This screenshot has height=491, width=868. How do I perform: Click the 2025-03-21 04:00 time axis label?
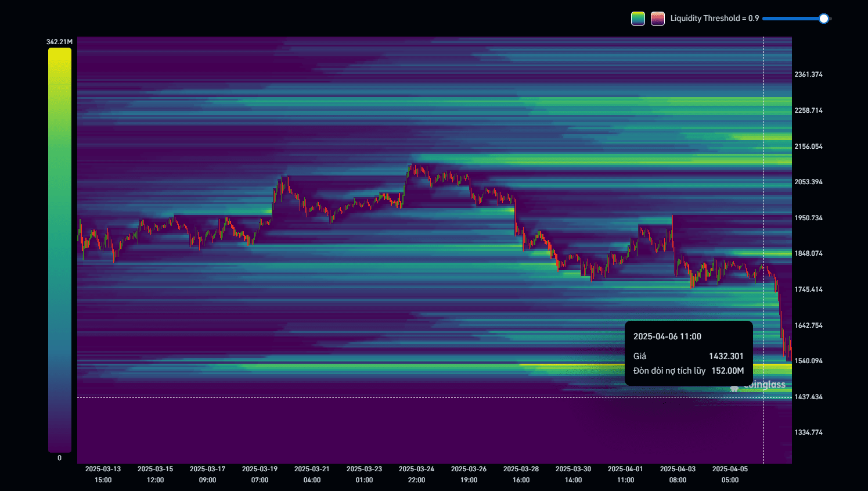click(312, 474)
